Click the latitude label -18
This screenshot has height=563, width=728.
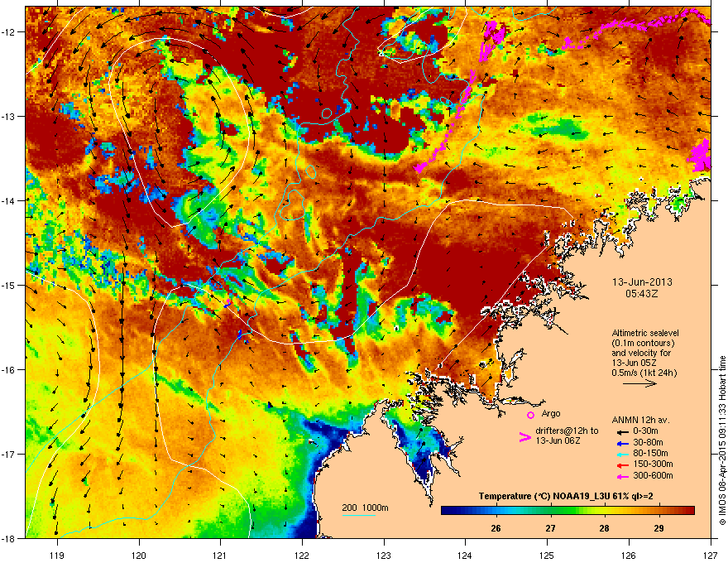9,538
